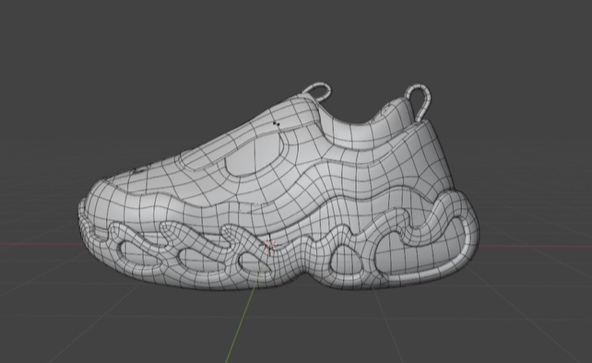
Task: Click the red X axis line right of the heel
Action: (535, 247)
